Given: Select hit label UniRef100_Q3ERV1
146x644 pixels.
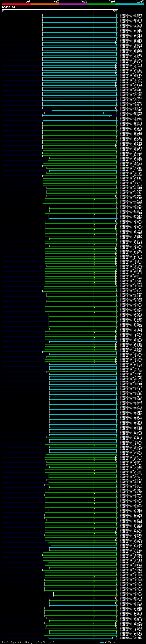Looking at the screenshot, I should click(131, 379).
